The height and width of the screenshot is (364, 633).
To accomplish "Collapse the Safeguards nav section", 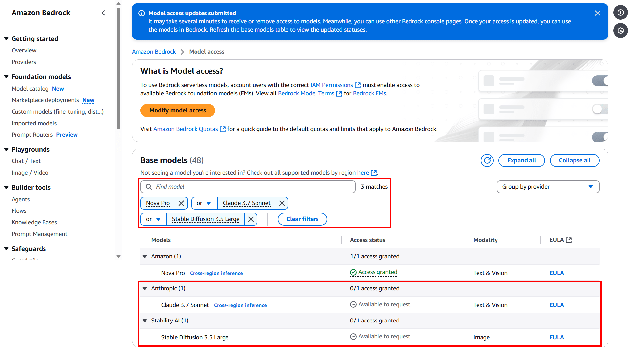I will [x=6, y=249].
